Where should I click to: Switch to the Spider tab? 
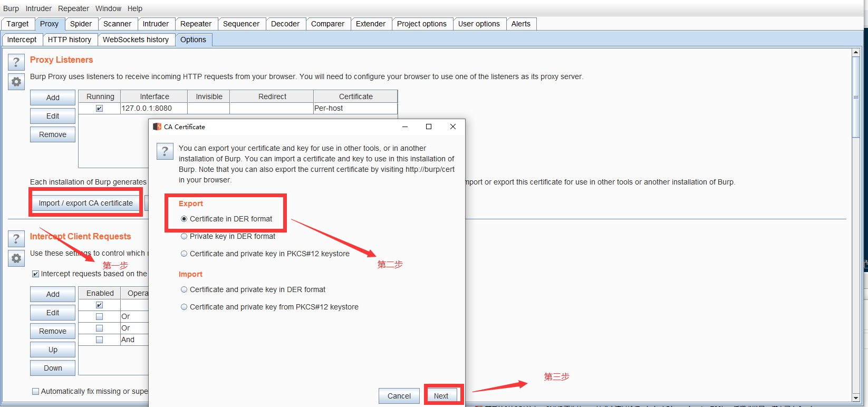(81, 24)
